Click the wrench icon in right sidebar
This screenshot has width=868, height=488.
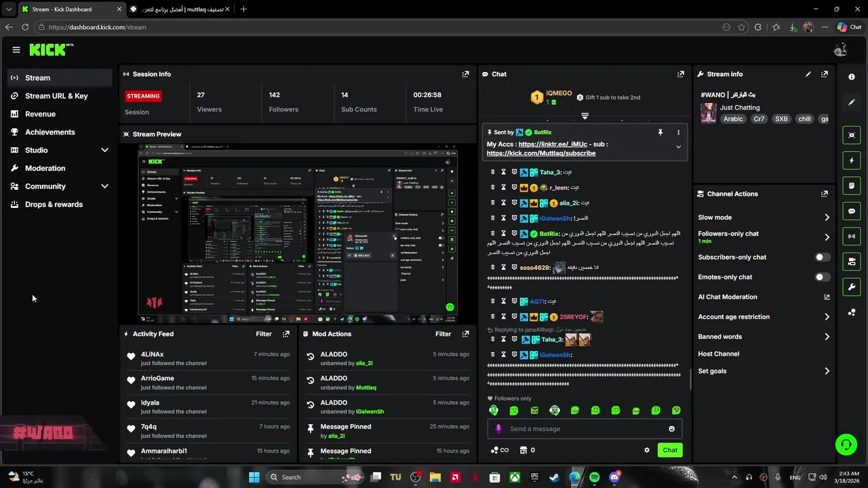tap(852, 287)
